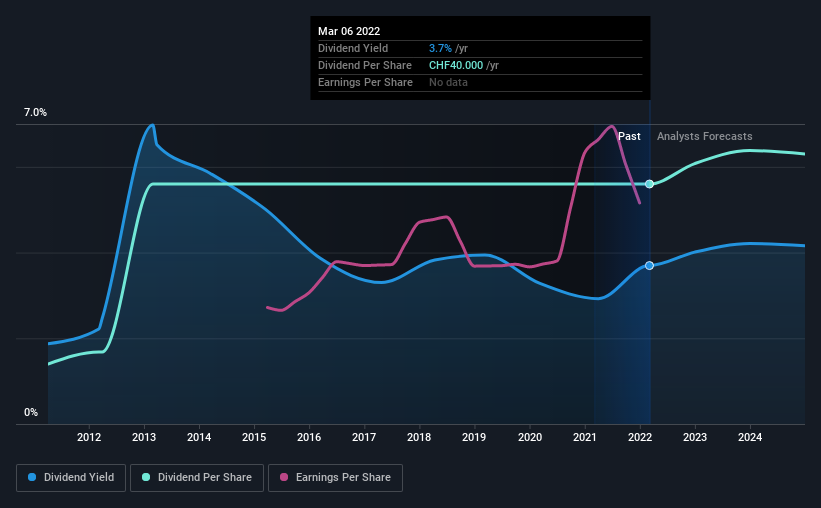Toggle the Dividend Yield legend button
This screenshot has height=508, width=821.
click(x=71, y=478)
